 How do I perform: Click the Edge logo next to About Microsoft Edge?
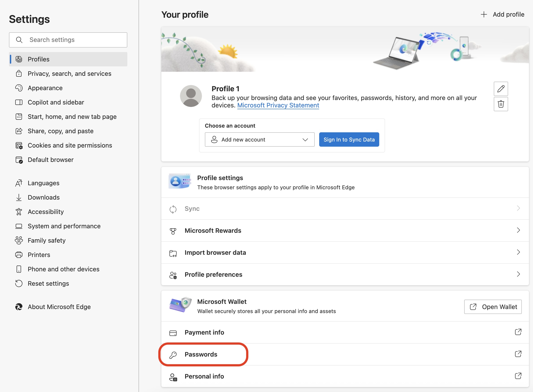(19, 307)
